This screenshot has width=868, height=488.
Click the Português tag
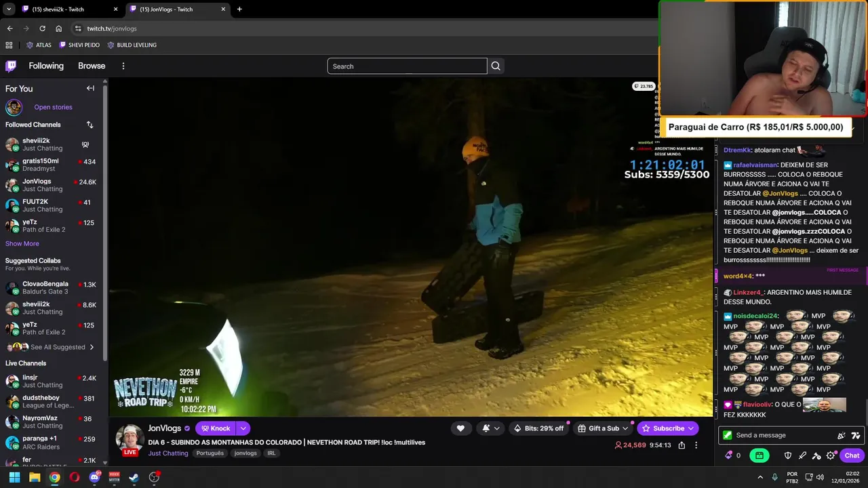coord(210,453)
